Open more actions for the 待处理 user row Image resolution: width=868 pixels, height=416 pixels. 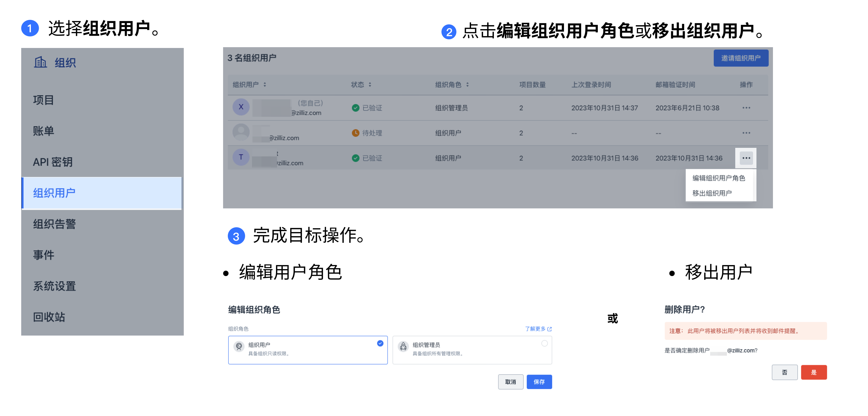(746, 133)
